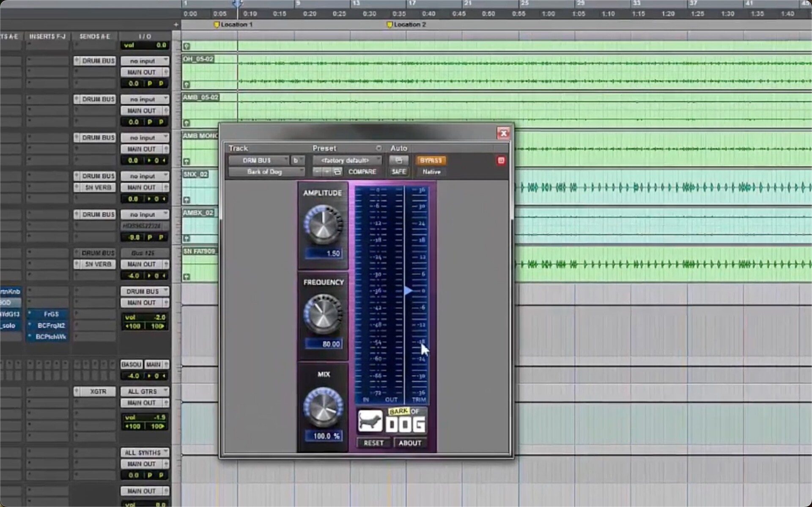812x507 pixels.
Task: Click mix value field 100.0 %
Action: (x=324, y=436)
